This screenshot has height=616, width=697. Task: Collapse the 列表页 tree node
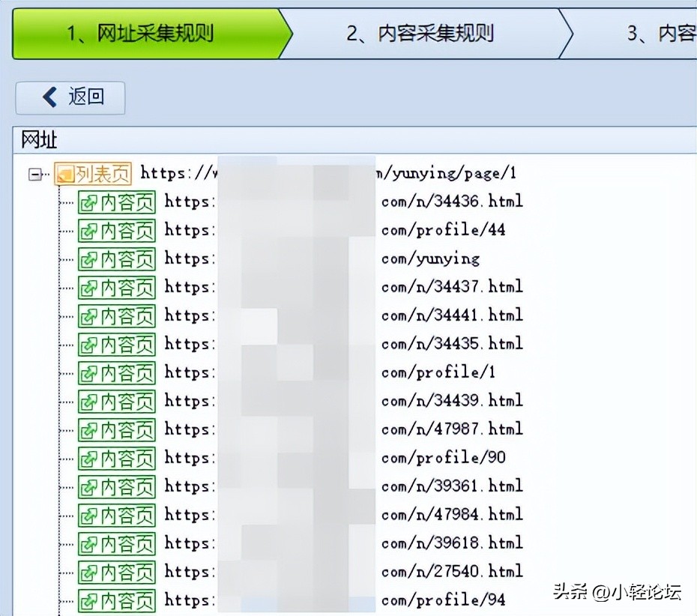[x=34, y=174]
